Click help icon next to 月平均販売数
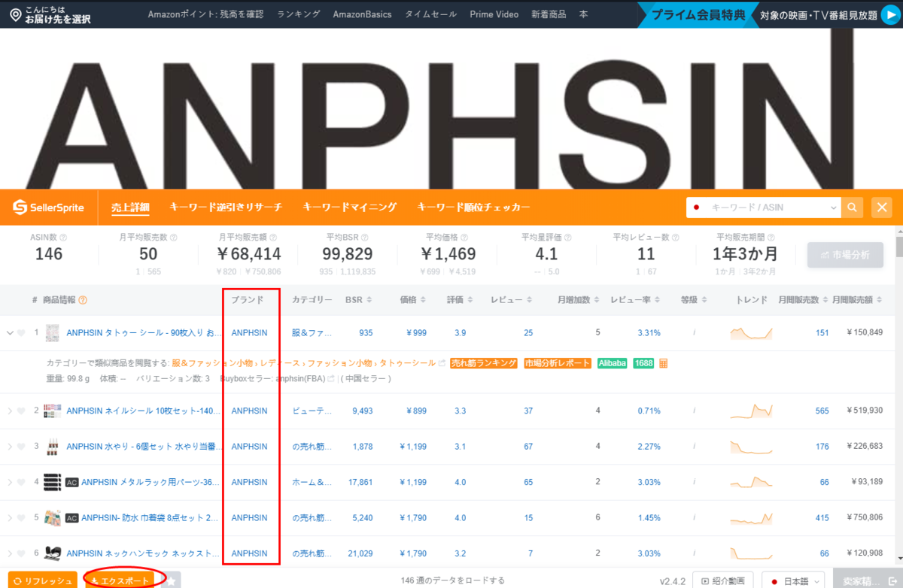The image size is (903, 588). coord(173,237)
